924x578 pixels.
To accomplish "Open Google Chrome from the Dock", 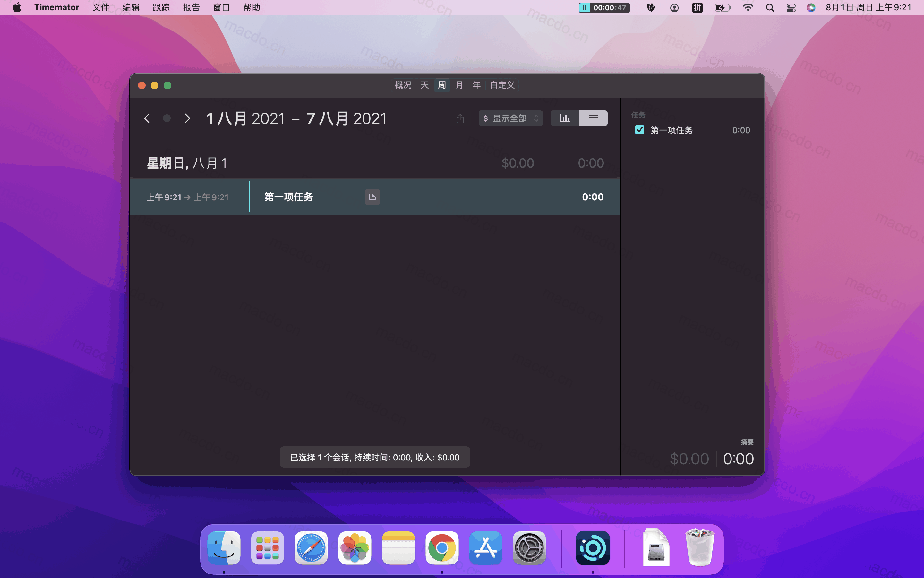I will point(442,547).
